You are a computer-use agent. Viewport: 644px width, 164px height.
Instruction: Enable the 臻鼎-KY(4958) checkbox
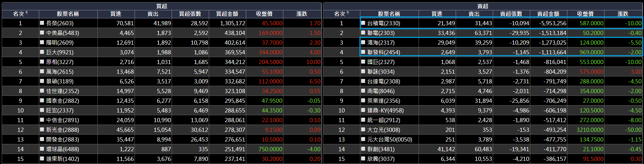(x=363, y=110)
